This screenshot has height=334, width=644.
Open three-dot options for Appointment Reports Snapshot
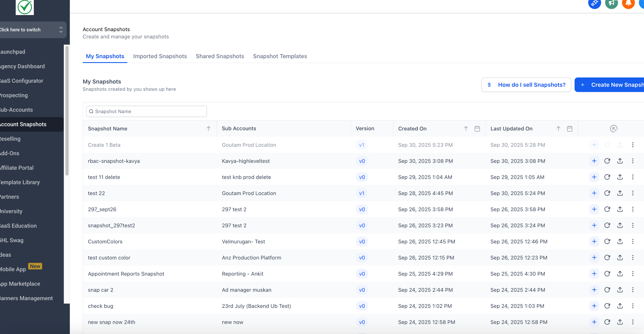(x=632, y=274)
